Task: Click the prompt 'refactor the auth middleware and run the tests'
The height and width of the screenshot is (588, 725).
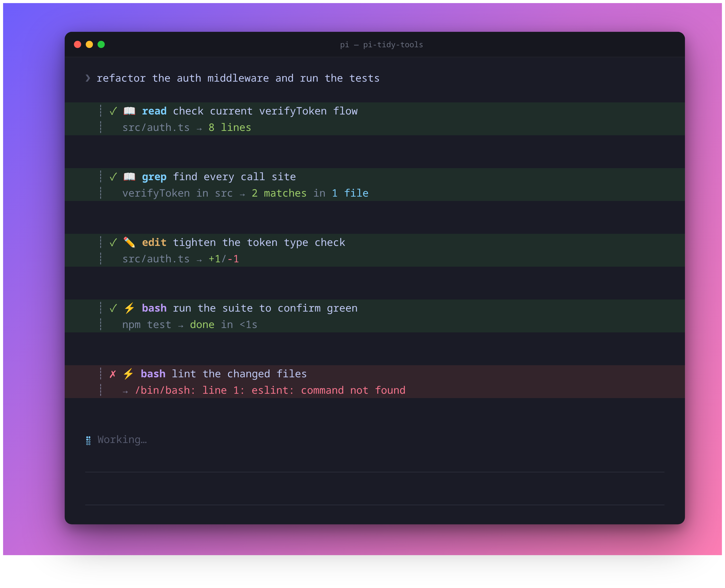Action: (x=238, y=78)
